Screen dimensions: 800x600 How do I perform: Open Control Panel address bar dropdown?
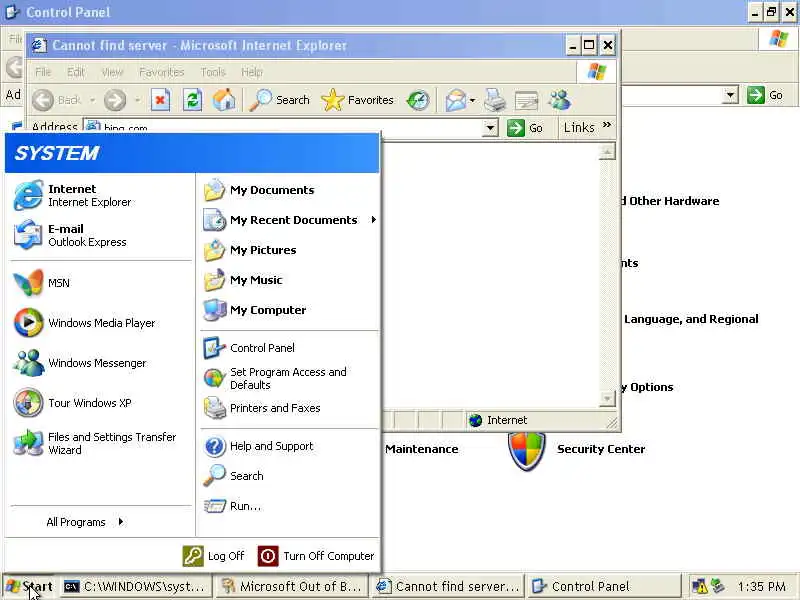[731, 95]
